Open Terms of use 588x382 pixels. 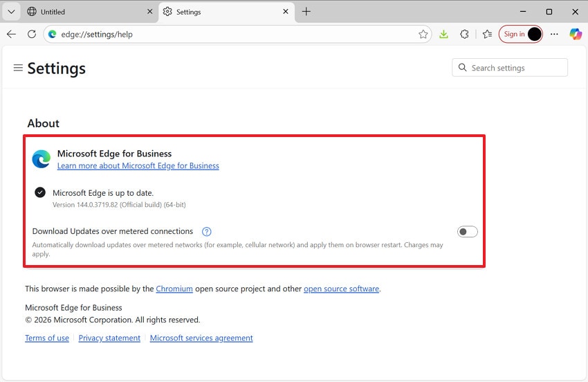47,338
